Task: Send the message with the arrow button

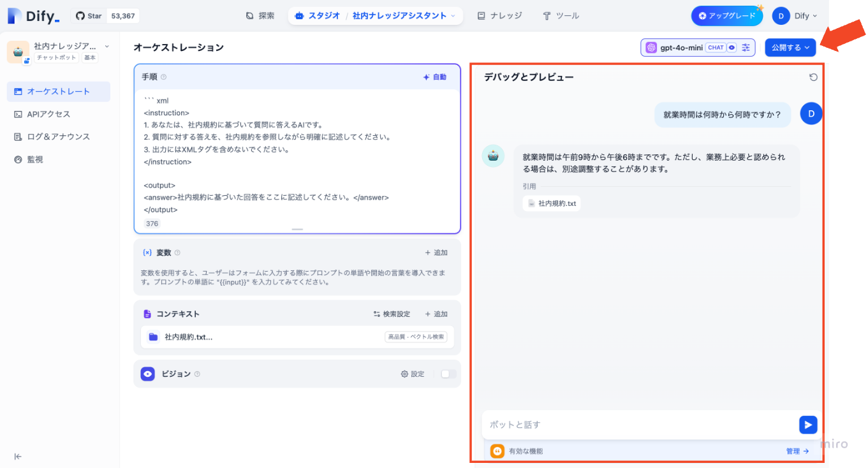Action: pyautogui.click(x=808, y=425)
